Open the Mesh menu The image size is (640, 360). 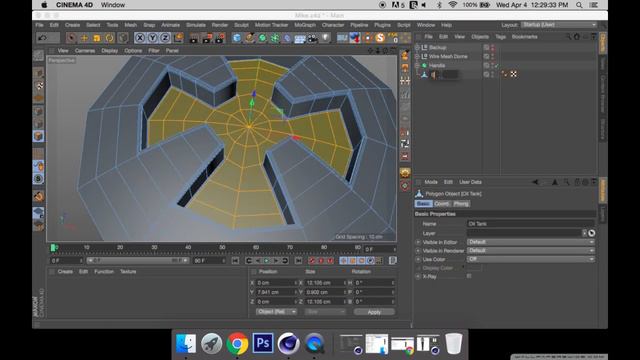pos(131,25)
